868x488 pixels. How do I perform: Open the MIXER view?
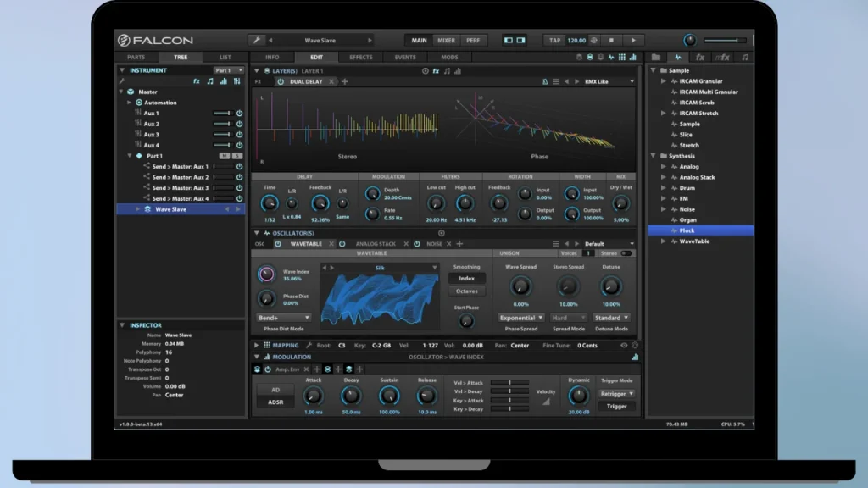(446, 40)
